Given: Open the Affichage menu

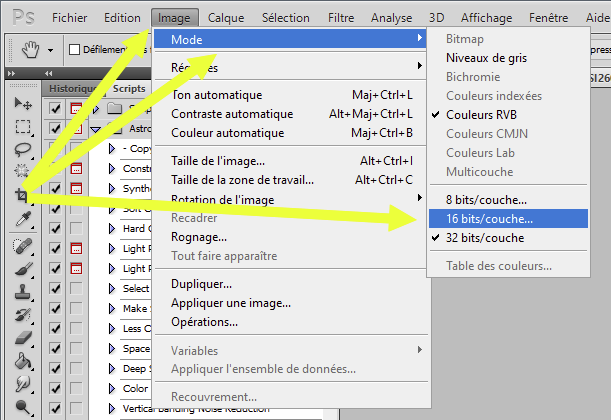Looking at the screenshot, I should coord(486,18).
